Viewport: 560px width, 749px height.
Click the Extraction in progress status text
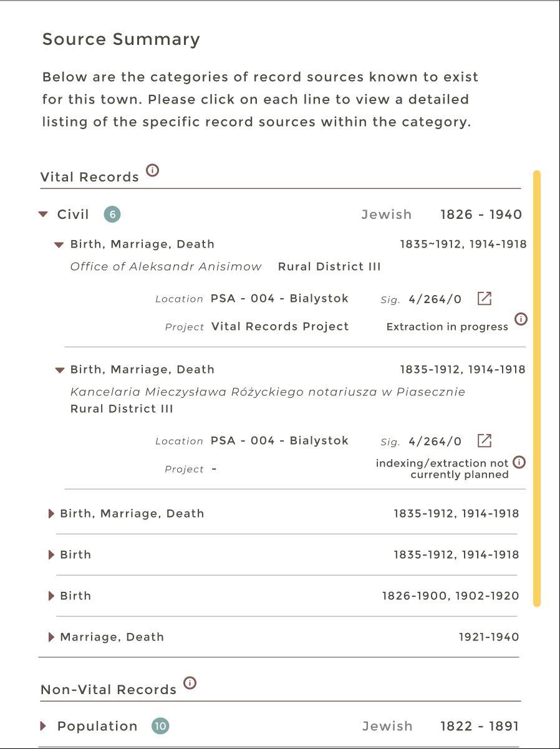point(447,327)
